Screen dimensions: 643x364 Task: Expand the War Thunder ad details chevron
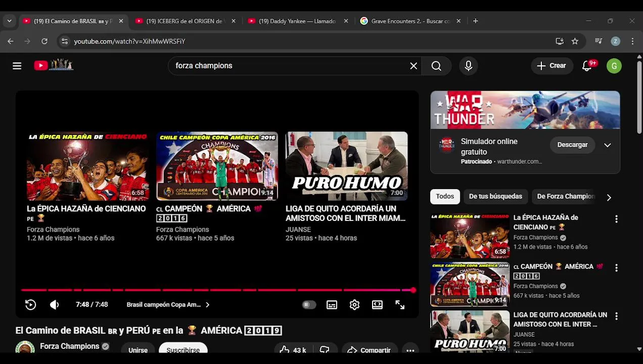[608, 145]
